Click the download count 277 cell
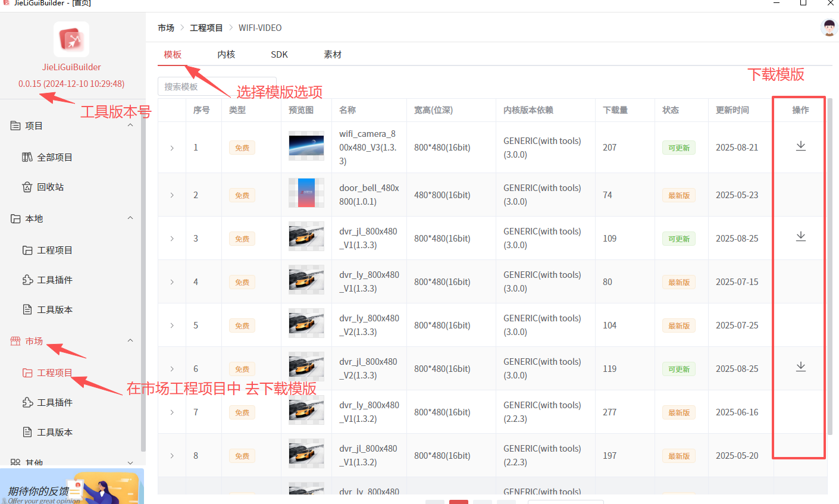Viewport: 839px width, 504px height. (x=610, y=412)
